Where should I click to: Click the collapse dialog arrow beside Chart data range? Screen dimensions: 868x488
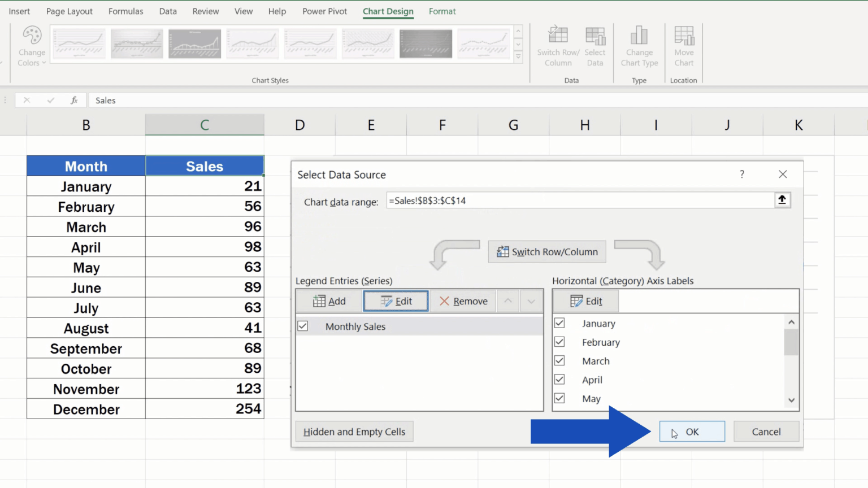pyautogui.click(x=782, y=199)
